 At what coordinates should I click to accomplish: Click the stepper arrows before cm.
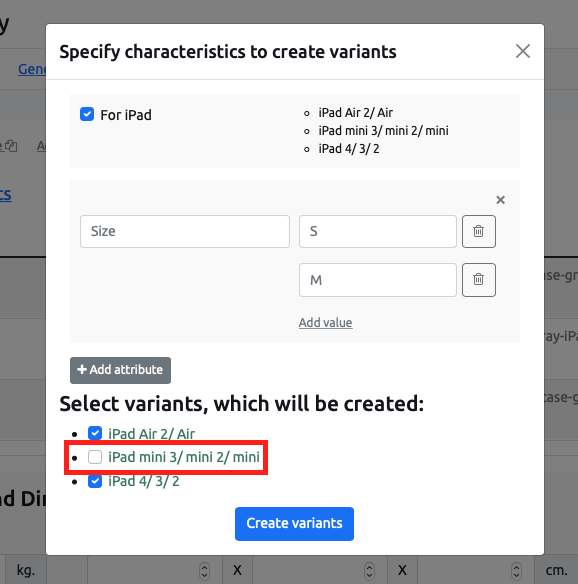coord(516,571)
